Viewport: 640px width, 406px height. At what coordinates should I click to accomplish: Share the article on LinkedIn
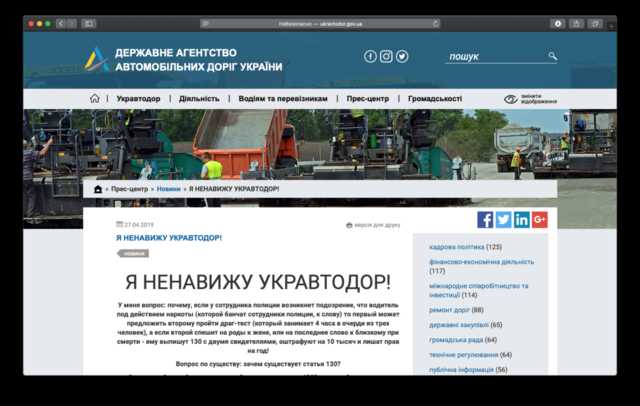coord(521,220)
